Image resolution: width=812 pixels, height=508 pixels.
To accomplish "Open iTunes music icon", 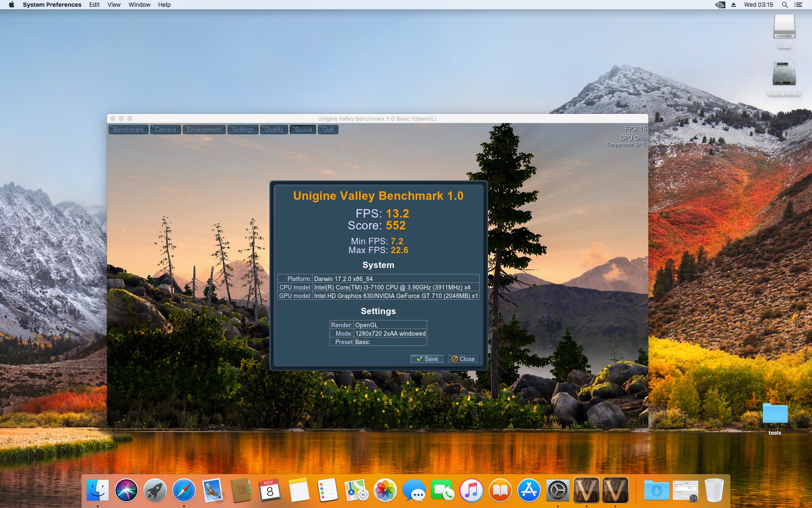I will (471, 491).
